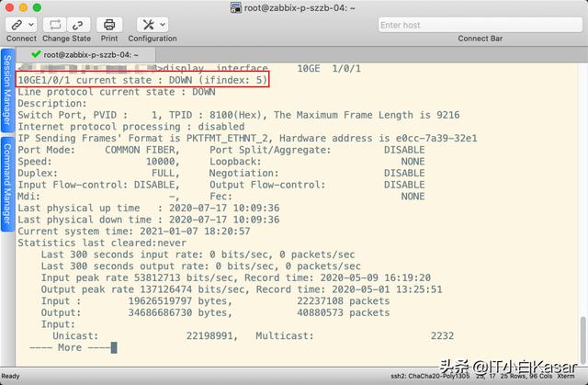The height and width of the screenshot is (385, 588).
Task: Click 'Internet protocol processing : disabled' line
Action: 130,127
